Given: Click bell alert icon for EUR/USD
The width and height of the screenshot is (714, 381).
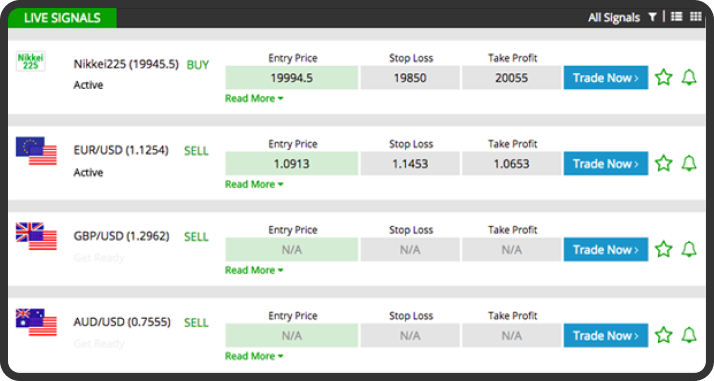Looking at the screenshot, I should (689, 163).
